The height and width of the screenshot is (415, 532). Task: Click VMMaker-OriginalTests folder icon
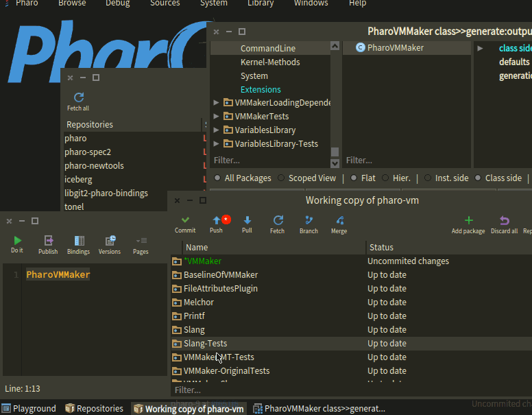click(177, 371)
